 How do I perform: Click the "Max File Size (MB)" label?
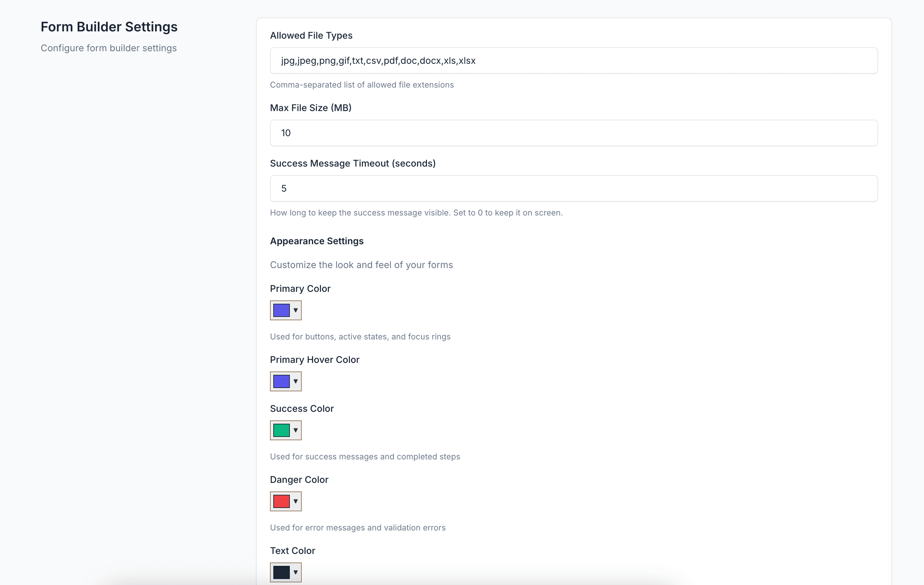(310, 108)
